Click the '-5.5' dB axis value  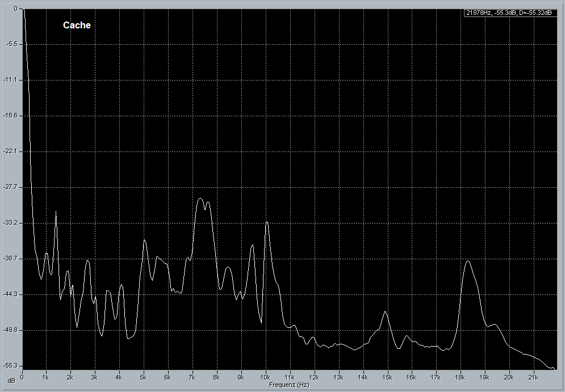11,44
